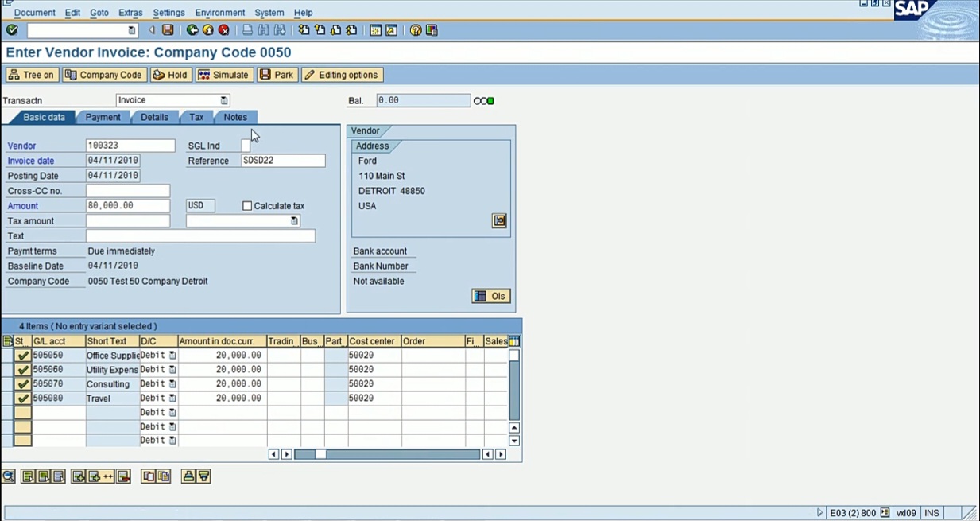980x521 pixels.
Task: Click the Hold button
Action: click(171, 75)
